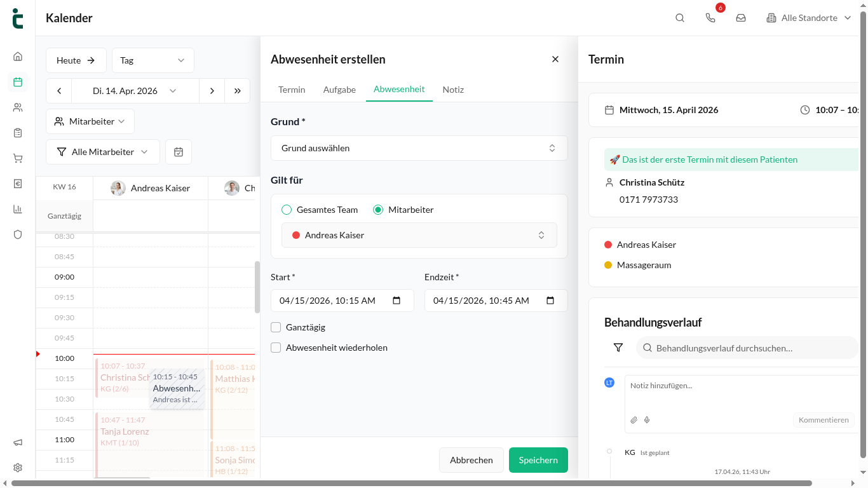Click the app logo at top left
This screenshot has width=868, height=488.
coord(18,18)
